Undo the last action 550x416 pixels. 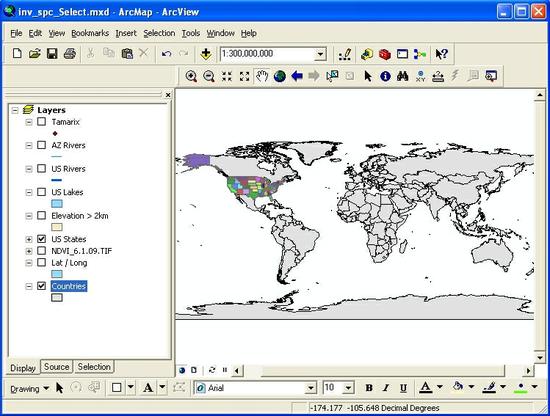(x=166, y=54)
